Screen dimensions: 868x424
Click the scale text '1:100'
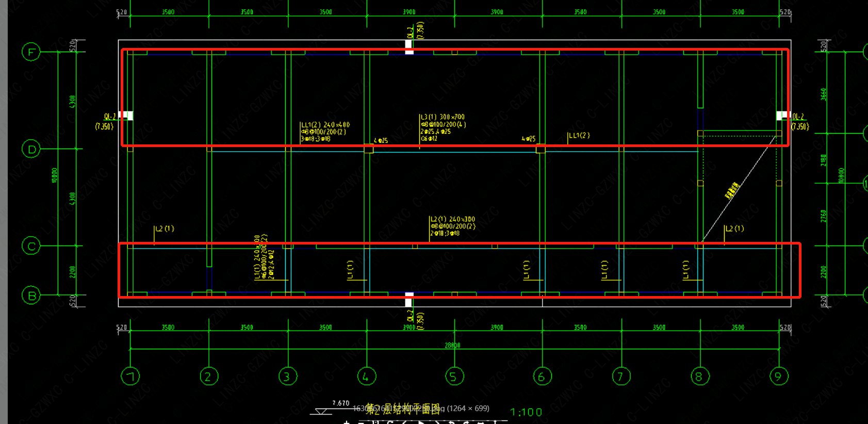526,412
